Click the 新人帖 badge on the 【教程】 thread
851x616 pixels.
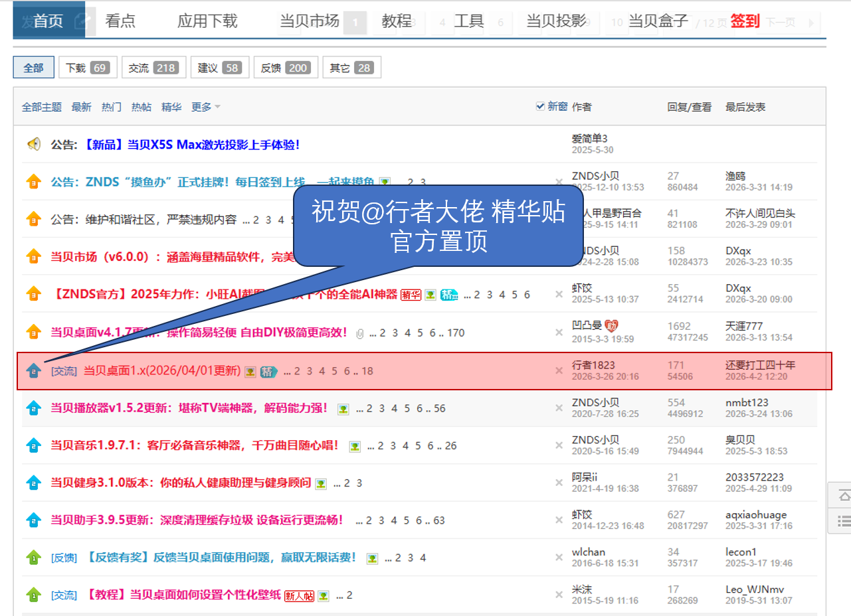(x=299, y=595)
